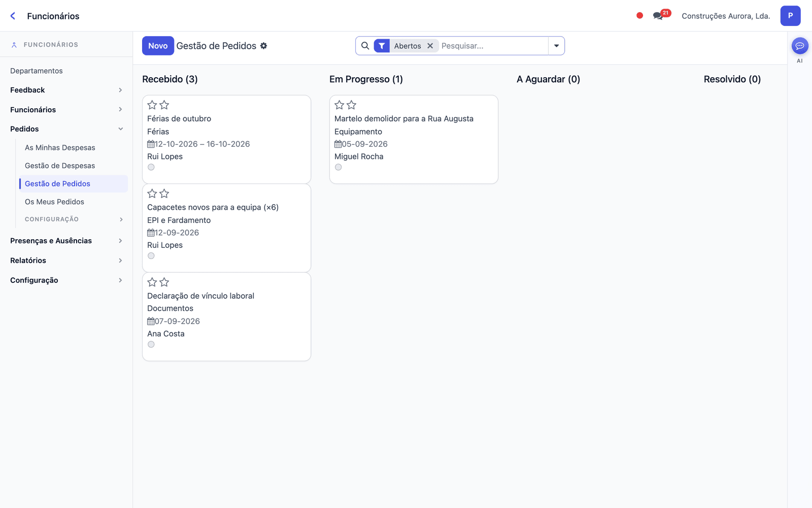Open the AI chat assistant

[800, 46]
